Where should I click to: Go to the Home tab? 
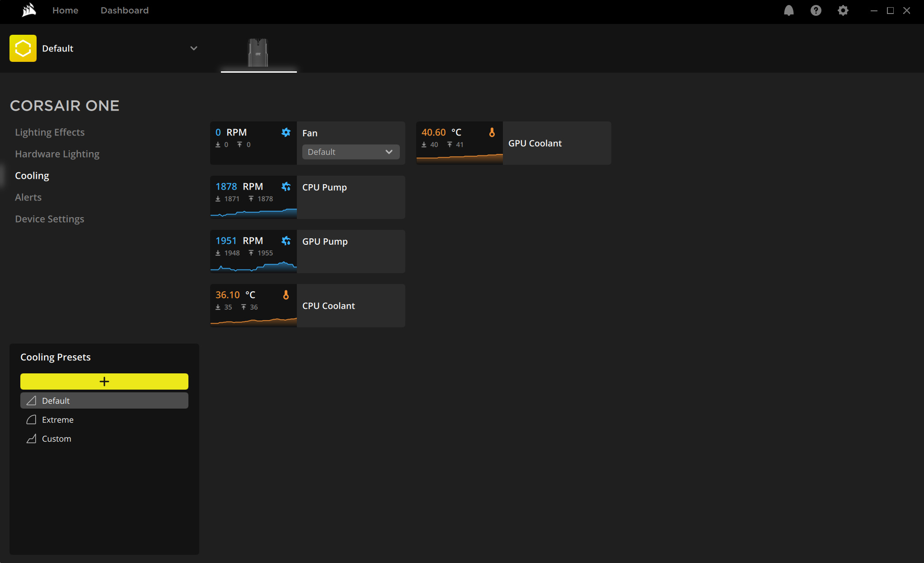point(65,10)
